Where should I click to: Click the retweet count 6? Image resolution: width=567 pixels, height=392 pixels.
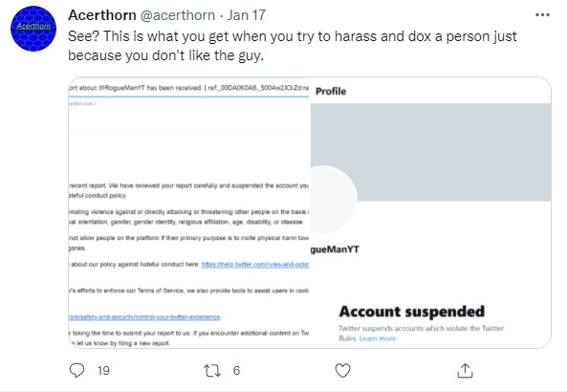coord(236,371)
